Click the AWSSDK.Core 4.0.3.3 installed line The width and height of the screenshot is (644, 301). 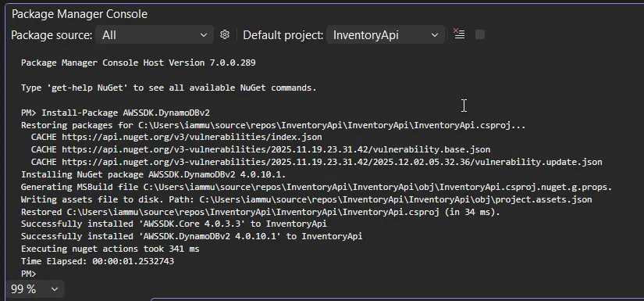click(174, 224)
